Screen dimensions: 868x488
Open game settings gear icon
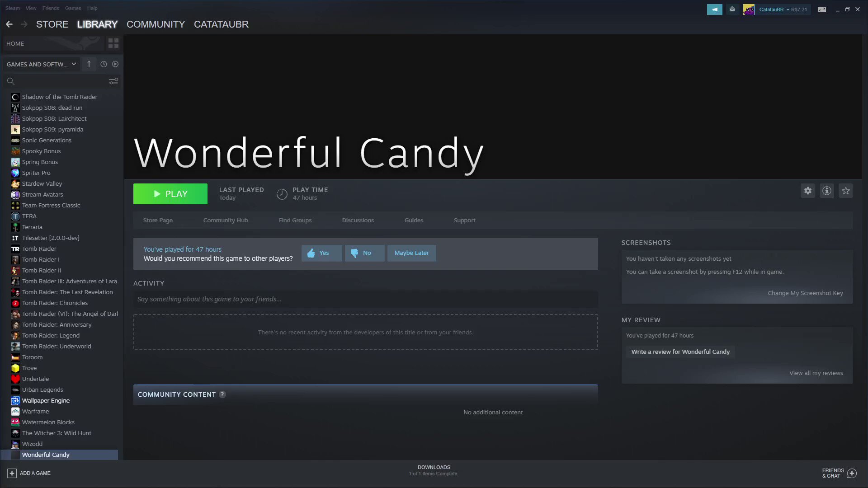808,191
